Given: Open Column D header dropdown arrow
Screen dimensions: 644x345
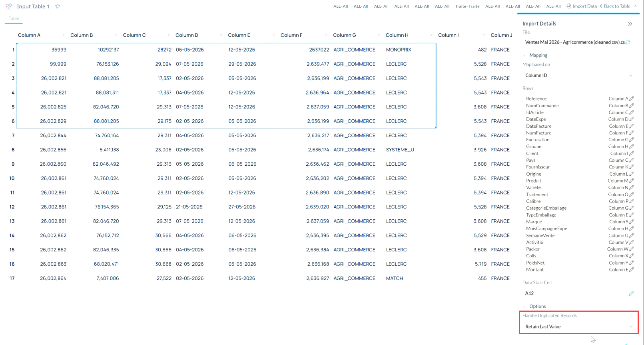Looking at the screenshot, I should point(221,35).
